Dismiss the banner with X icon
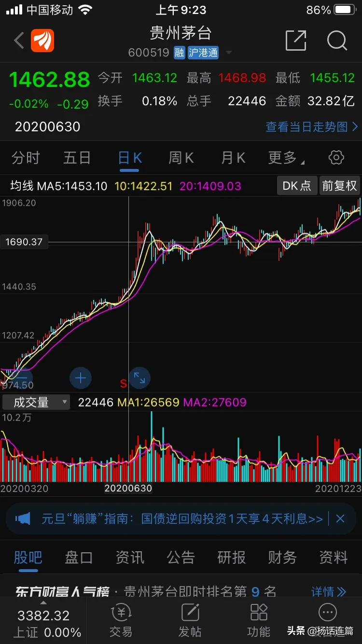362x644 pixels. click(x=340, y=519)
